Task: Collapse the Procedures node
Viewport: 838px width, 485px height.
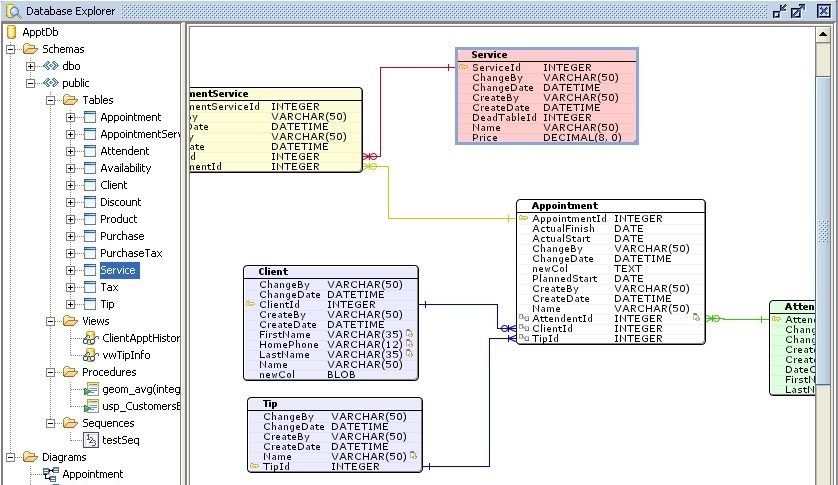Action: 50,373
